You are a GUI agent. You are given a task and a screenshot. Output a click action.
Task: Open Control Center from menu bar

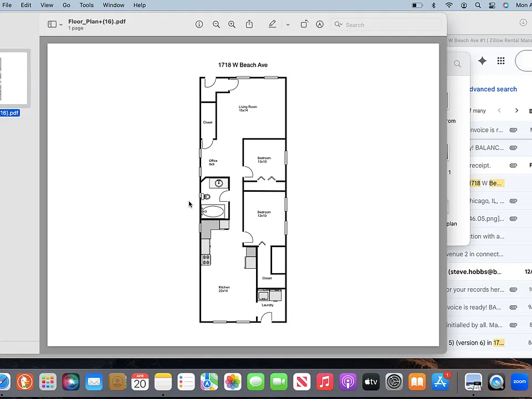[x=492, y=5]
